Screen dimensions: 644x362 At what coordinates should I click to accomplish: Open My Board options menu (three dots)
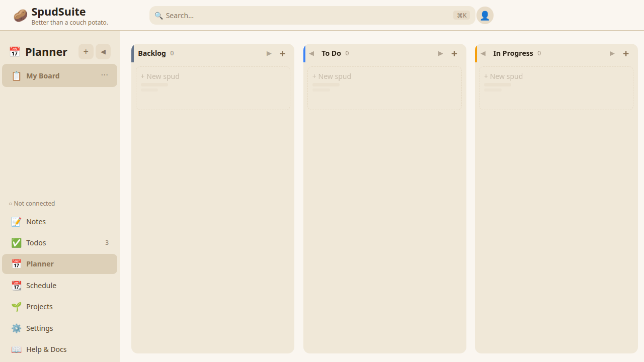tap(105, 75)
